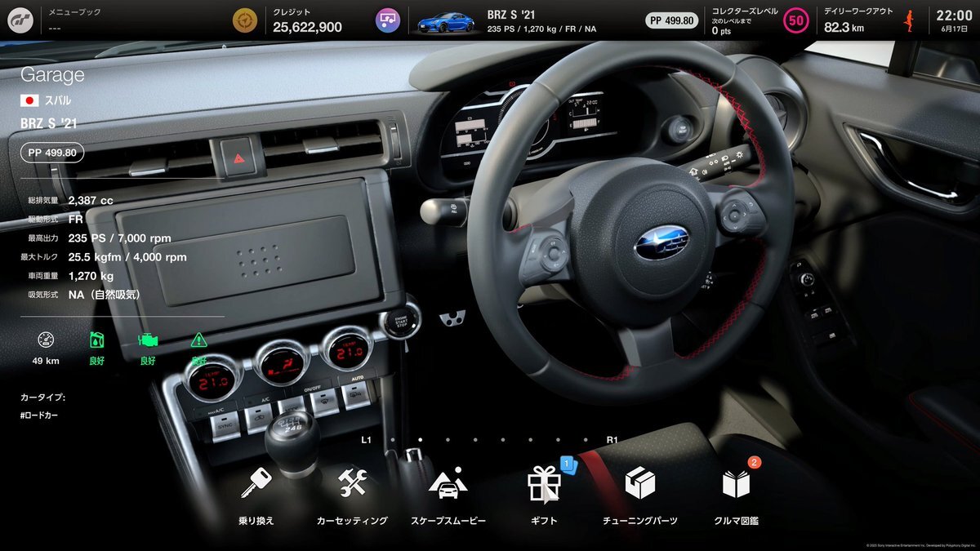Click the 49 km mileage text
The width and height of the screenshot is (980, 551).
(46, 360)
